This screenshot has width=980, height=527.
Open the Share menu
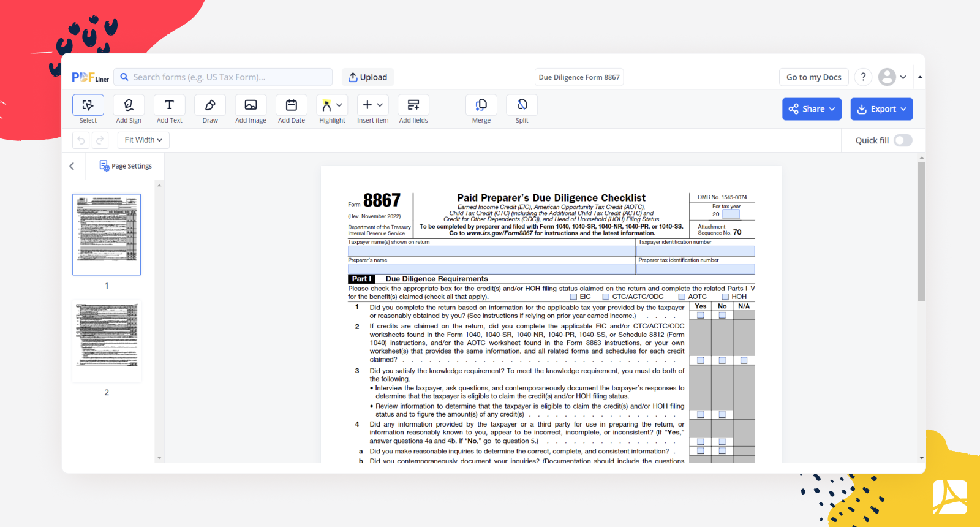(812, 109)
